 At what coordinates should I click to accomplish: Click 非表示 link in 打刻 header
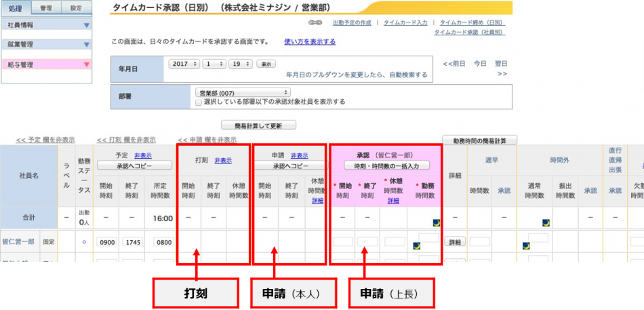223,161
